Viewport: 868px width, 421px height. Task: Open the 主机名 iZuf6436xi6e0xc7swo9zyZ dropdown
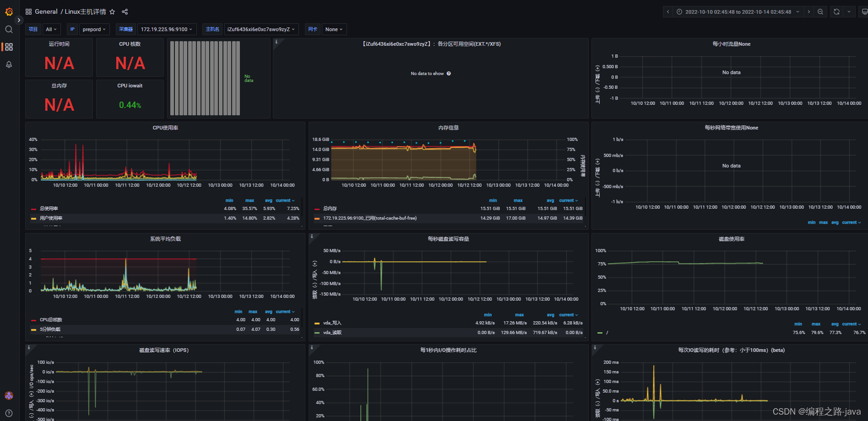[261, 29]
